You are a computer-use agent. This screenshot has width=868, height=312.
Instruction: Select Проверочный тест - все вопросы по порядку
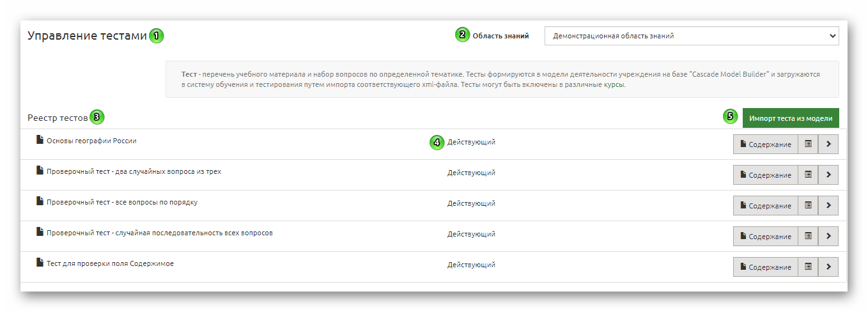coord(122,202)
